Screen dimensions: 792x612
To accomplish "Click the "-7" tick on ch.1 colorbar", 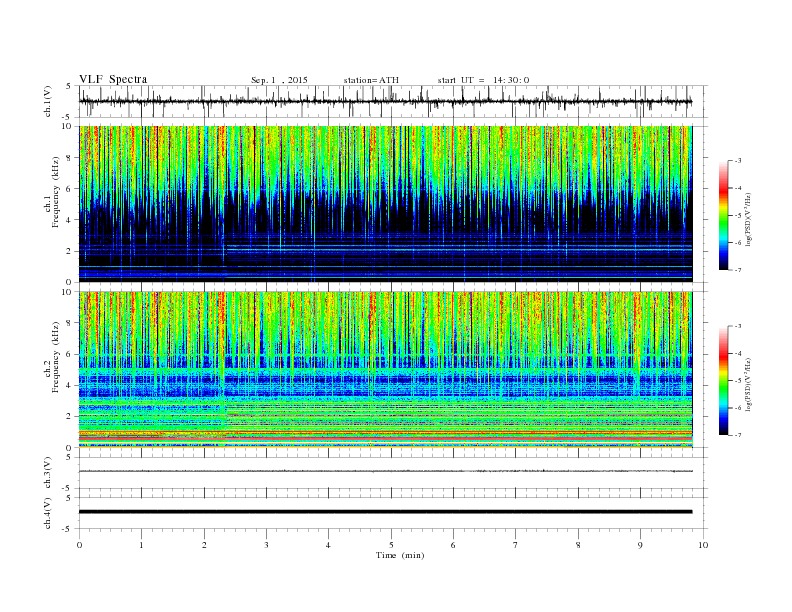I will 737,270.
